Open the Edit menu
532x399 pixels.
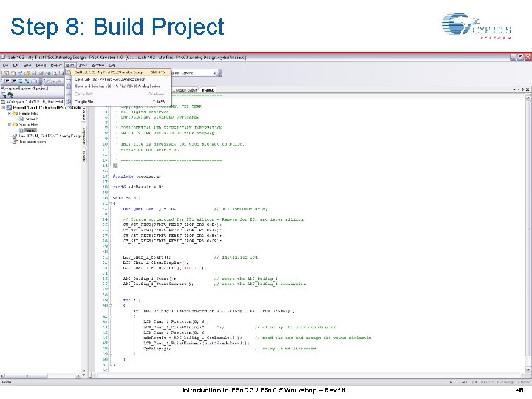(x=16, y=65)
